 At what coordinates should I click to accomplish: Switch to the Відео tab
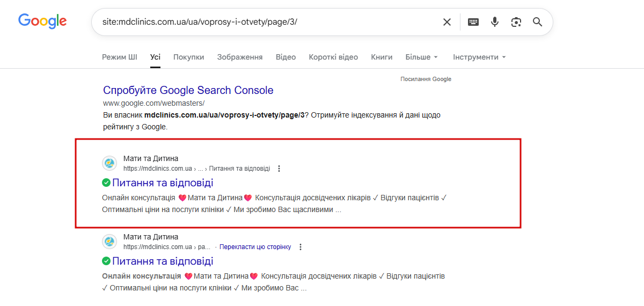[x=286, y=57]
